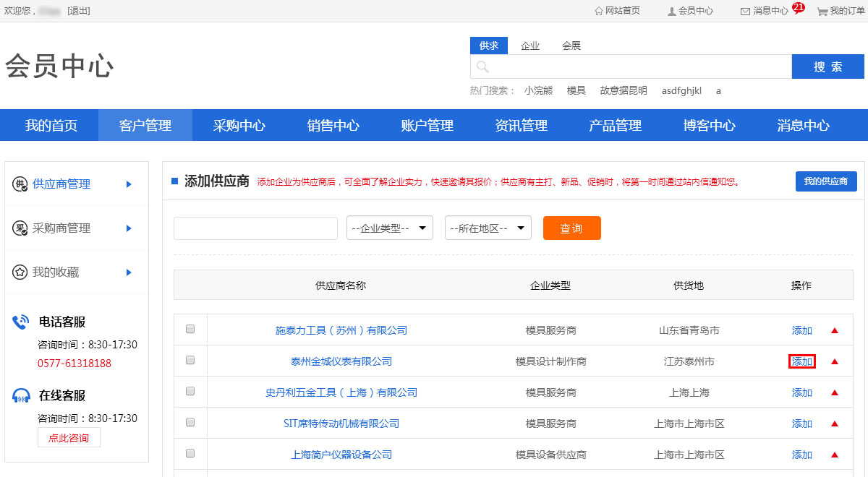
Task: Open 采购中心 in navigation bar
Action: pos(239,125)
